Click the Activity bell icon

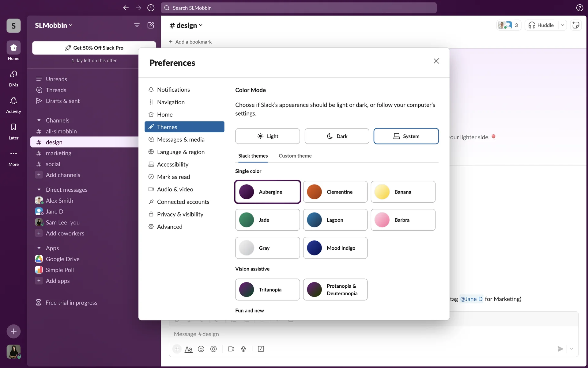pyautogui.click(x=13, y=101)
